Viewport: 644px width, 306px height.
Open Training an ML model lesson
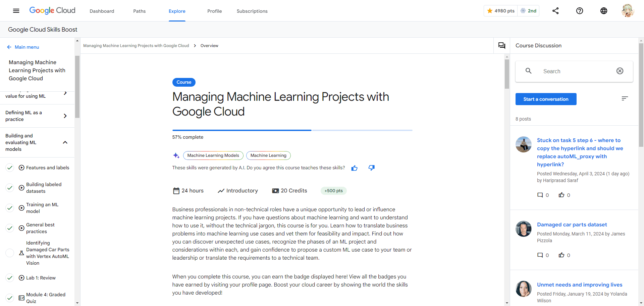click(42, 208)
